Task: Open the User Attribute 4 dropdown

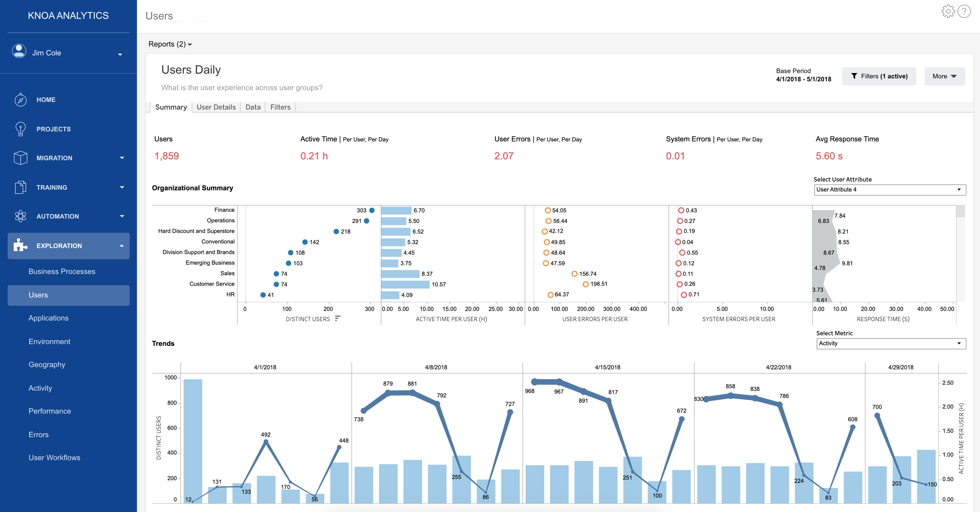Action: click(x=889, y=190)
